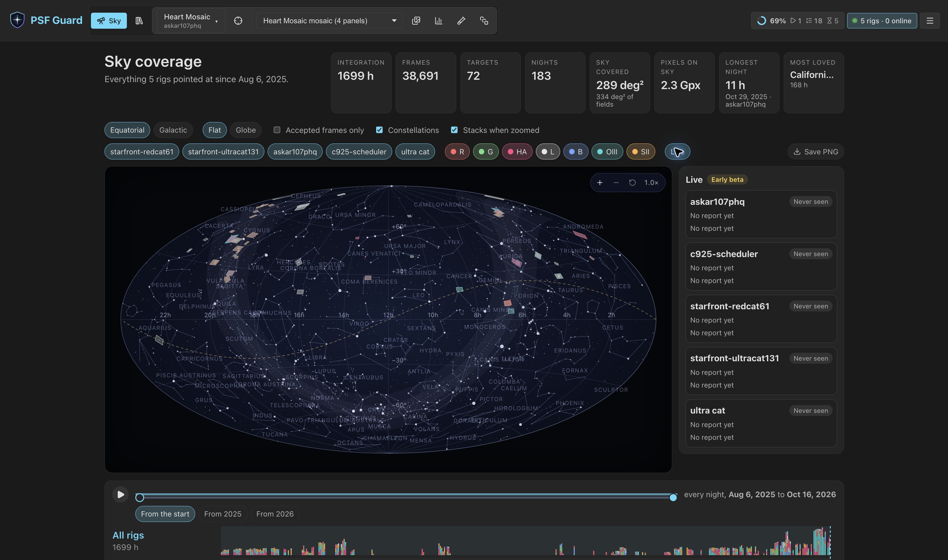Open the image gallery icon in toolbar
The image size is (948, 560).
coord(416,21)
